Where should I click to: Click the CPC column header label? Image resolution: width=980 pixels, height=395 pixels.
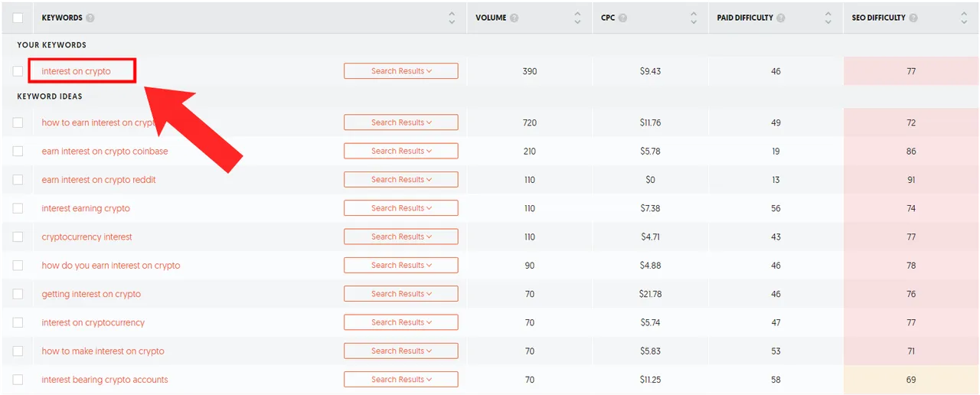pyautogui.click(x=608, y=18)
